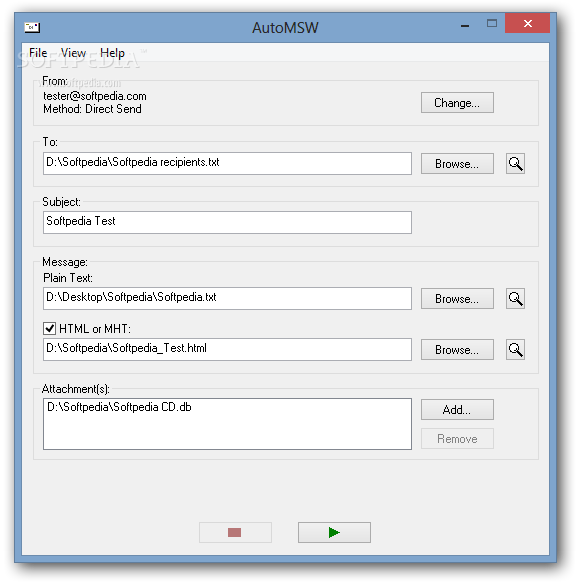Open the Help menu
This screenshot has width=577, height=583.
point(112,53)
